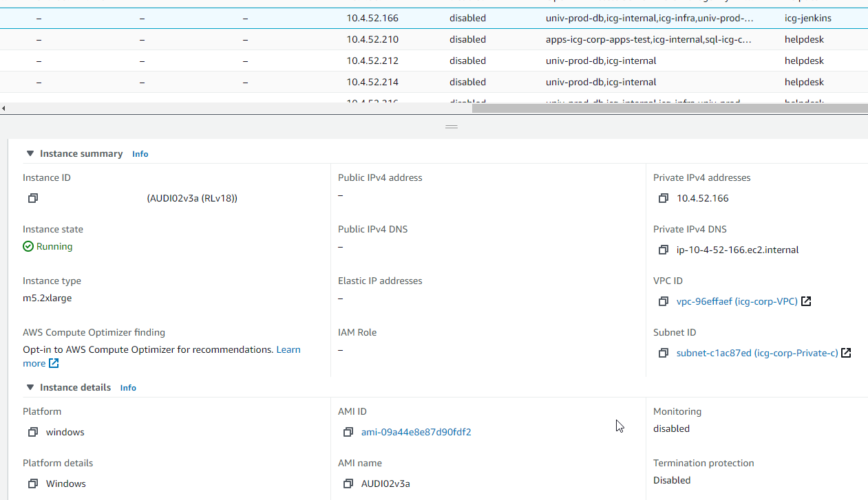Image resolution: width=868 pixels, height=500 pixels.
Task: Click Info next to Instance summary
Action: pos(140,153)
